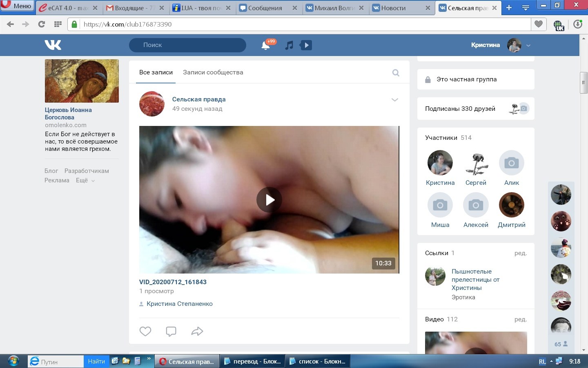Click the wall search magnifier icon
This screenshot has height=368, width=588.
coord(396,73)
